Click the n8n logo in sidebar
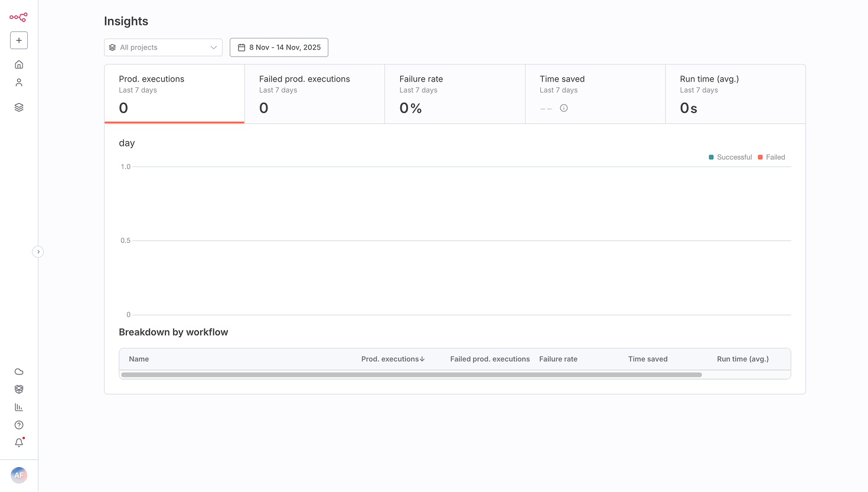The image size is (868, 492). (x=18, y=17)
